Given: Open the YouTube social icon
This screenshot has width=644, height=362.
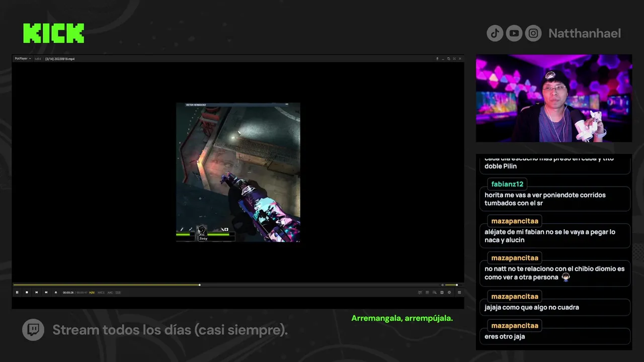Looking at the screenshot, I should [514, 33].
